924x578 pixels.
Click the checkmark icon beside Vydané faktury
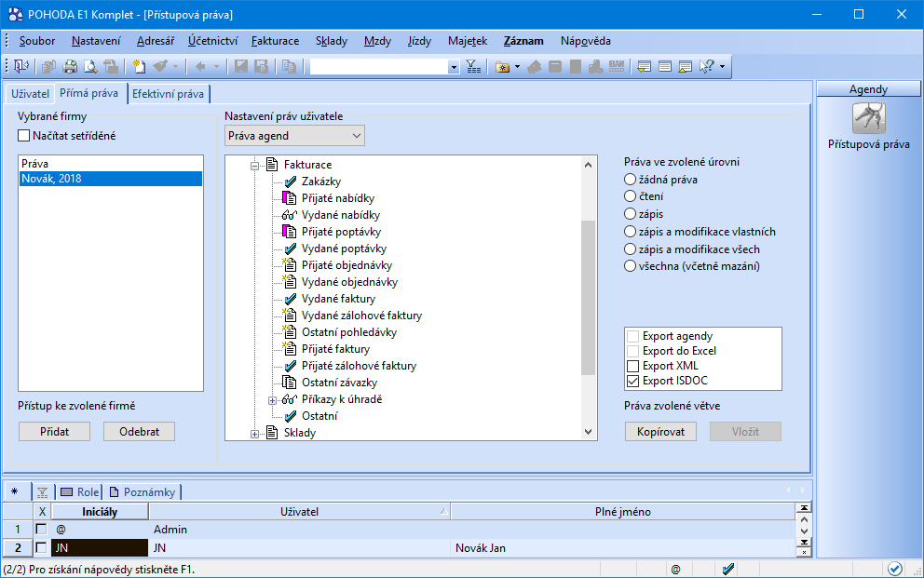pyautogui.click(x=290, y=299)
